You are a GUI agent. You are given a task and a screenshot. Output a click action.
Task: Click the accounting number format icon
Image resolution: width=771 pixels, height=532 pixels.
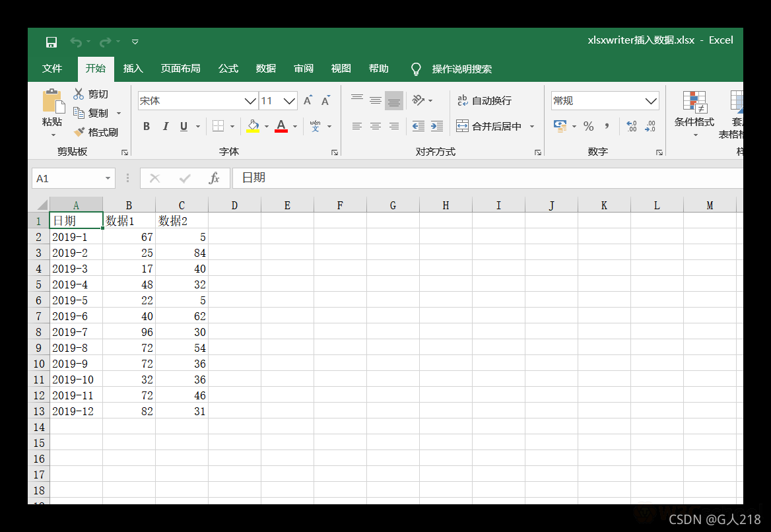click(x=560, y=126)
